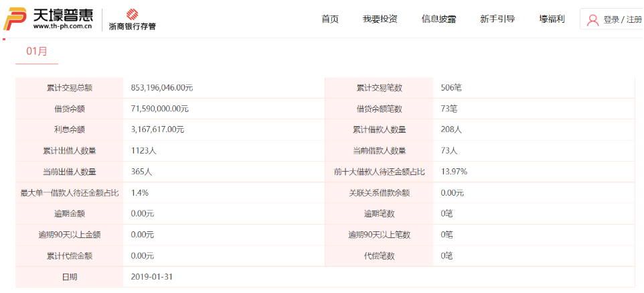
Task: Click the 天壕普惠 logo icon
Action: coord(15,19)
